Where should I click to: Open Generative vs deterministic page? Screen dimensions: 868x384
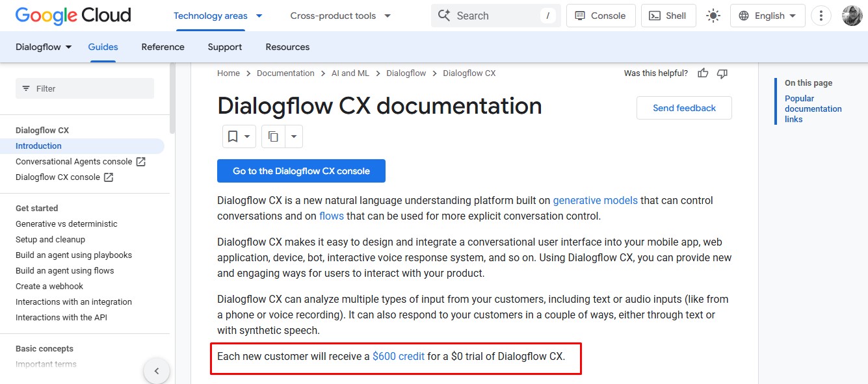click(66, 224)
